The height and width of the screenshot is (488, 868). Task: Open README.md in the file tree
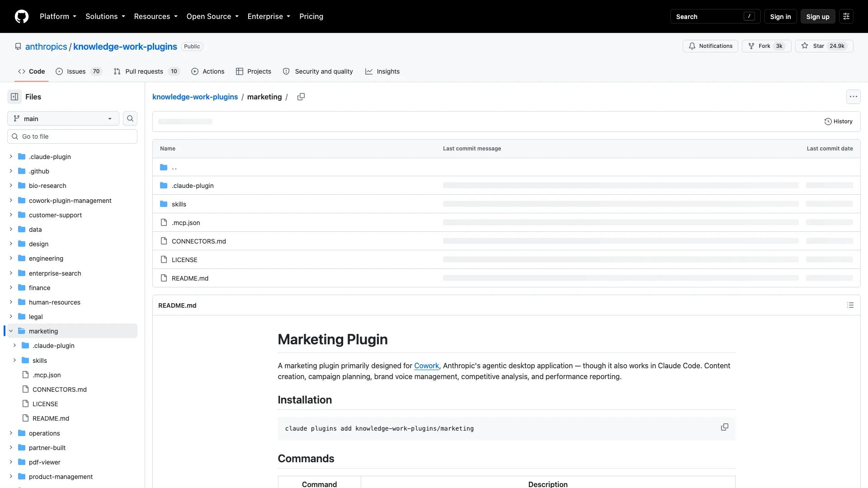72,418
